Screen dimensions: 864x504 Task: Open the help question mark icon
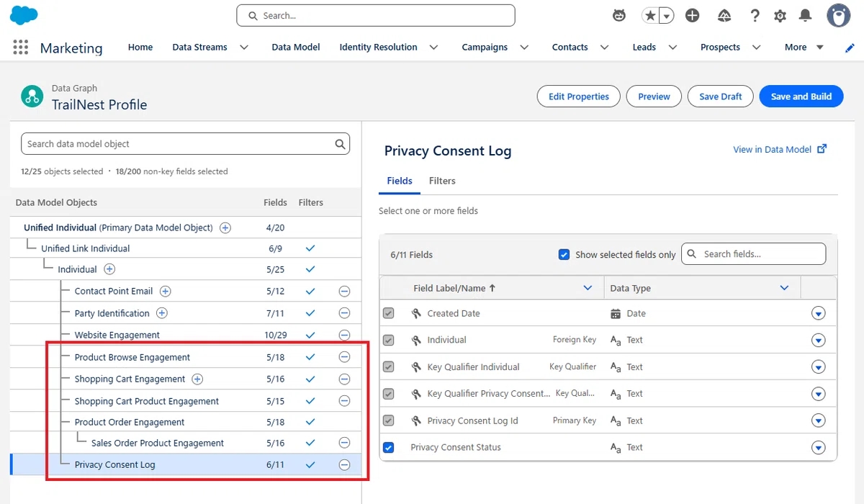[x=755, y=15]
